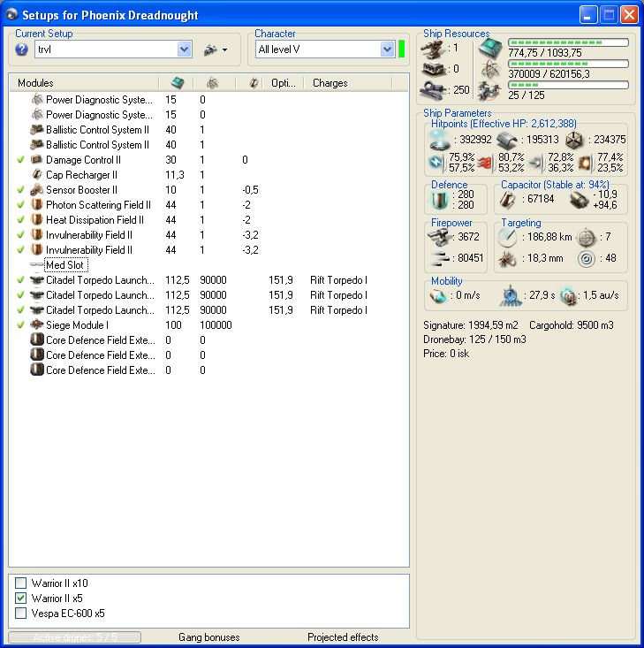Click the drone bandwidth icon
The width and height of the screenshot is (644, 648).
click(x=489, y=90)
